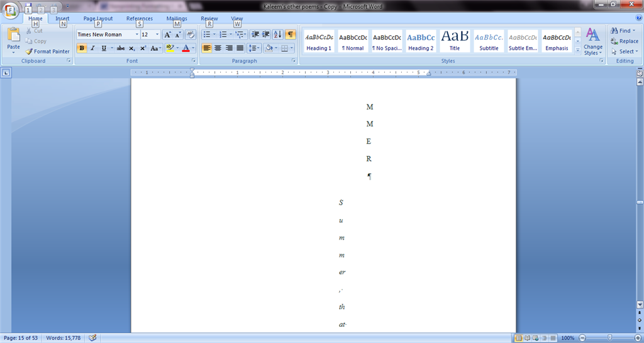
Task: Increase paragraph indent
Action: pos(266,35)
